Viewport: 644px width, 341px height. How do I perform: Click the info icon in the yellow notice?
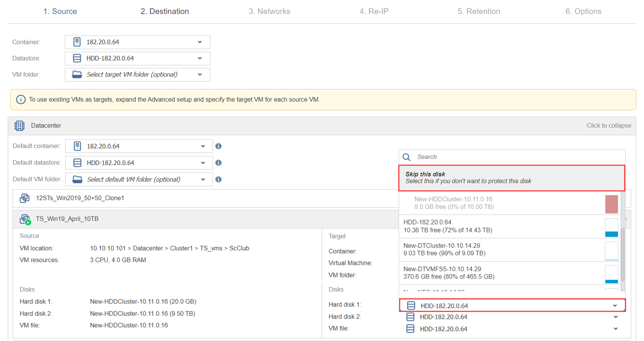click(x=21, y=99)
